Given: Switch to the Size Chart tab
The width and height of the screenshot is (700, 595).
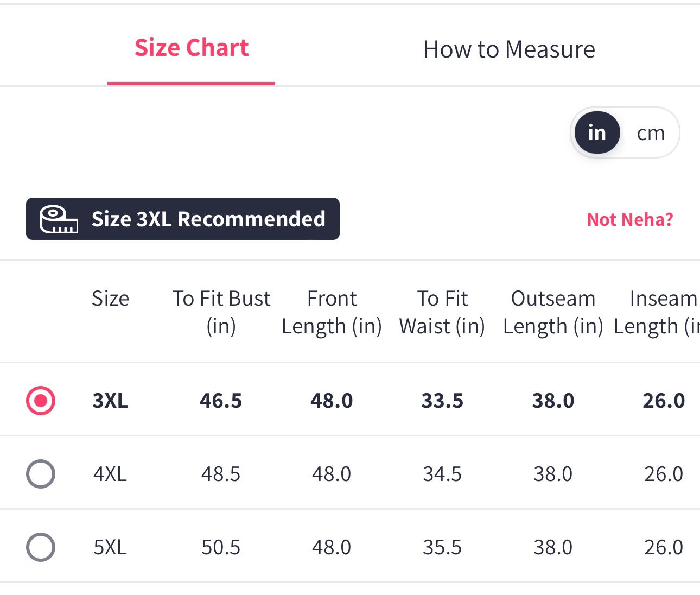Looking at the screenshot, I should (192, 48).
